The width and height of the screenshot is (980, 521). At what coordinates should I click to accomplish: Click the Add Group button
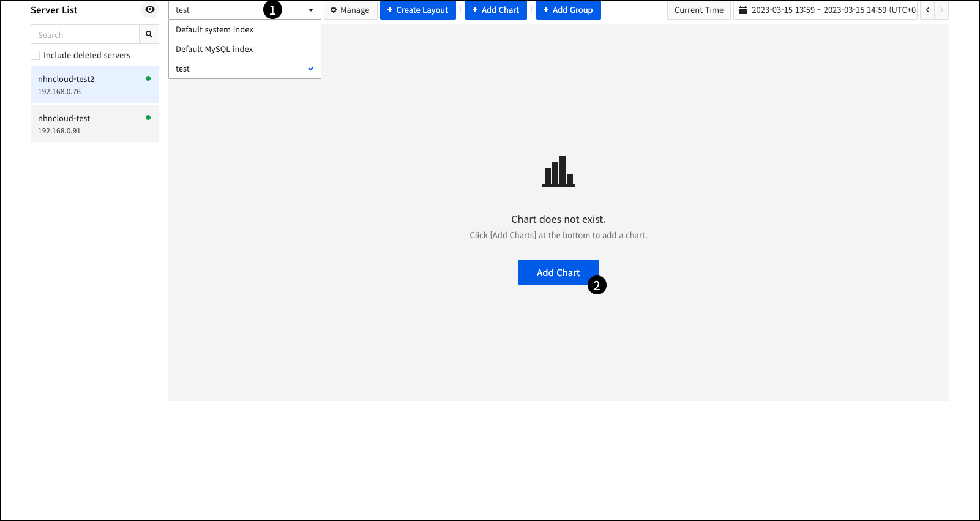568,10
